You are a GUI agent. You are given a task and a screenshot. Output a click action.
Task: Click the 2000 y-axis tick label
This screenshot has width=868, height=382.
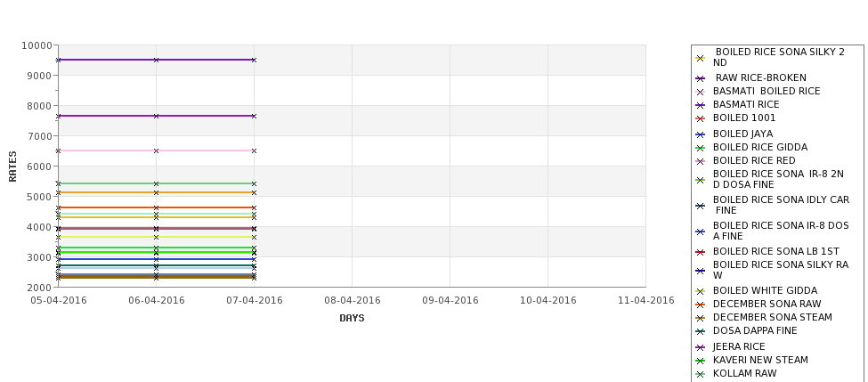pos(40,288)
